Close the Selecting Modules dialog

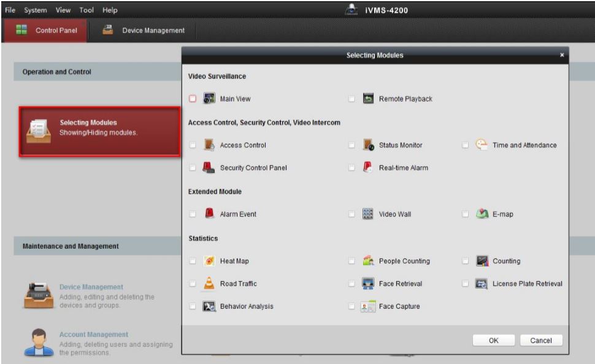click(x=562, y=55)
